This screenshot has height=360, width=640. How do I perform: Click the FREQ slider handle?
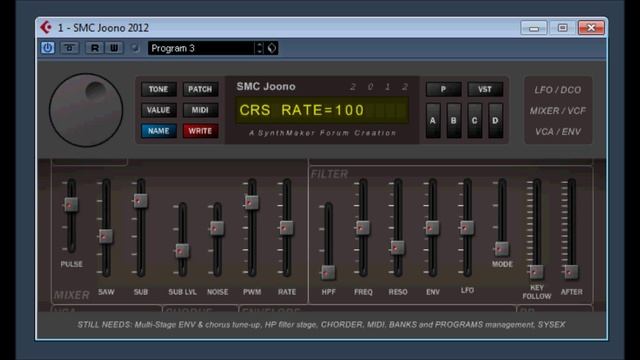click(x=362, y=228)
